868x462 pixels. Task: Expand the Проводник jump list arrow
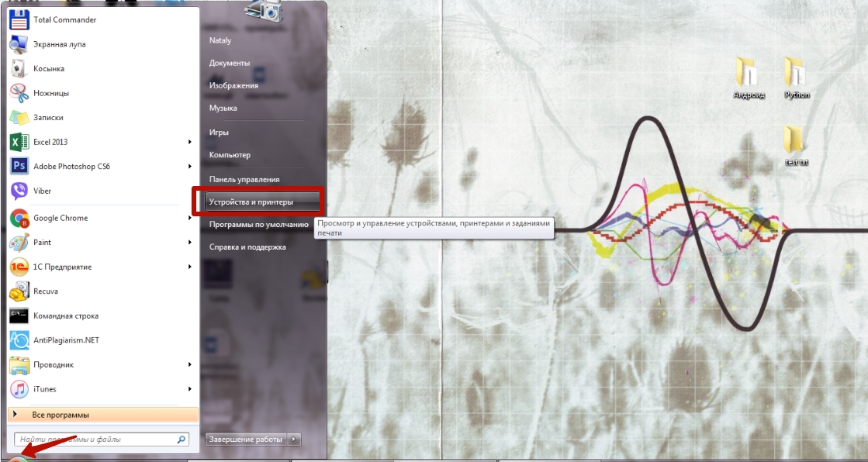190,364
